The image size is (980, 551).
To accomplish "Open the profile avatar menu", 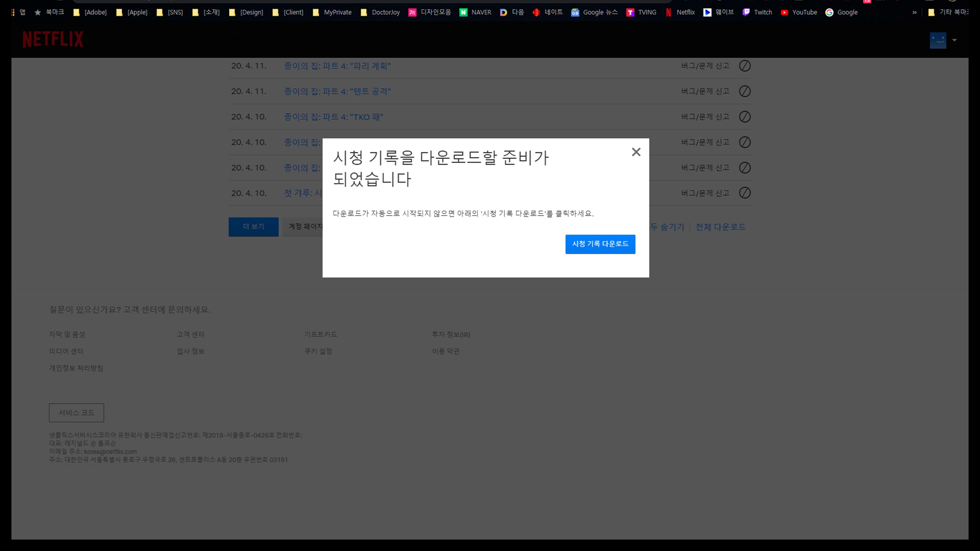I will pos(938,40).
